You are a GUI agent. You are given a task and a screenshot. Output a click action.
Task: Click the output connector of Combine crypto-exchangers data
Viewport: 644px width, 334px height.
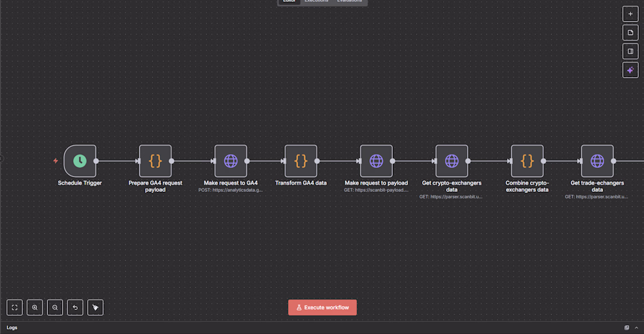pos(543,161)
